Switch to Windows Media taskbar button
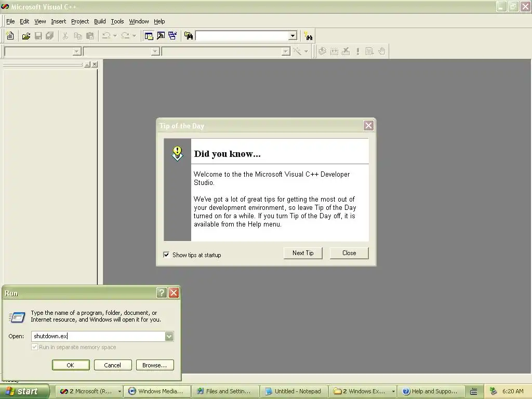 (157, 391)
